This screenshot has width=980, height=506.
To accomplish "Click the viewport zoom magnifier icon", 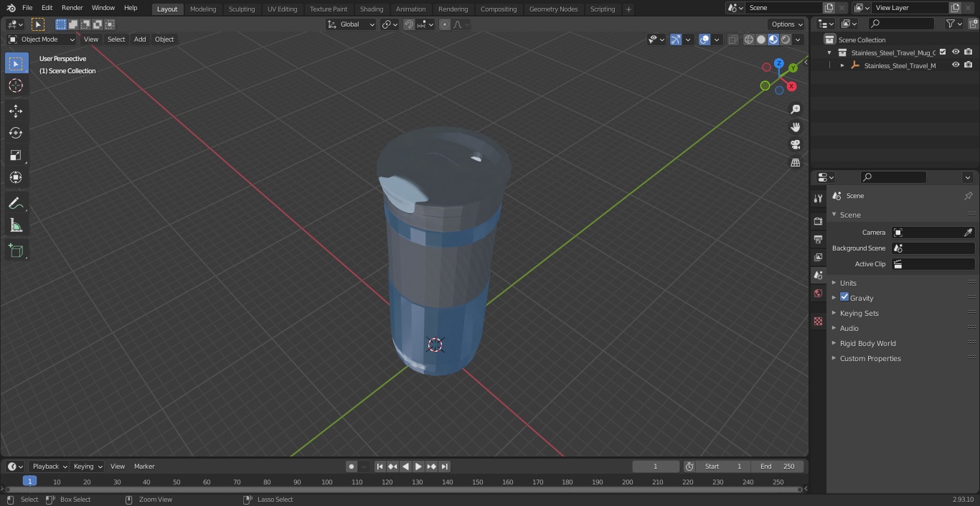I will click(x=795, y=109).
